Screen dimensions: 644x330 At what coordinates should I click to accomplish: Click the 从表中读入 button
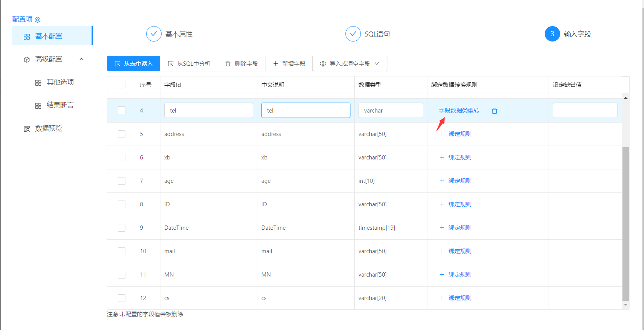[133, 64]
